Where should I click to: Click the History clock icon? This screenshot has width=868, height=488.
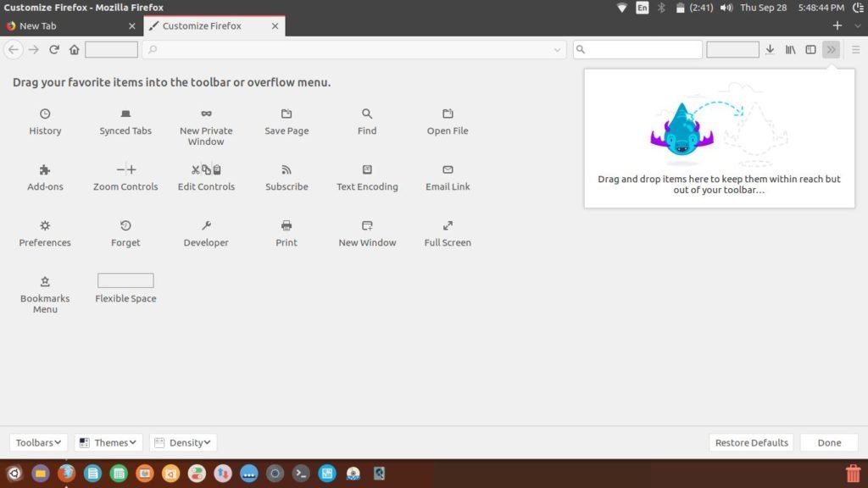click(x=45, y=114)
